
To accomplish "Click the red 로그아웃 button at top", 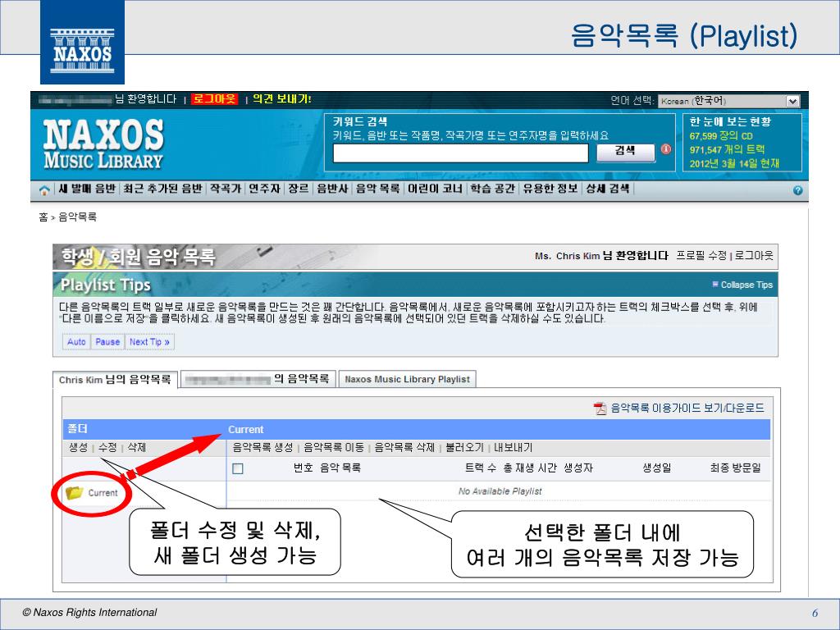I will pos(214,99).
